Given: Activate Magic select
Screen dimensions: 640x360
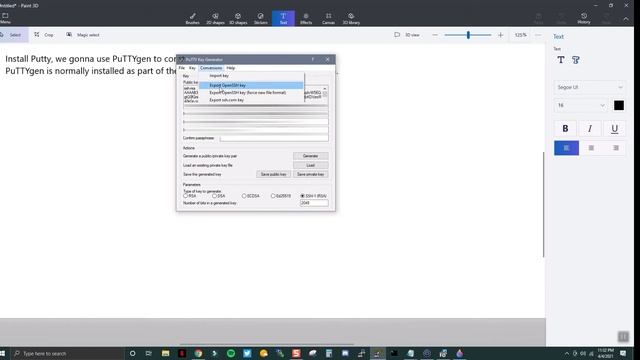Looking at the screenshot, I should pos(83,35).
